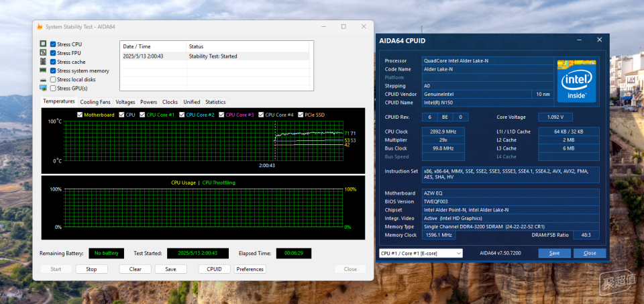Click the FPU icon beside Stress FPU
This screenshot has height=304, width=644.
point(43,52)
